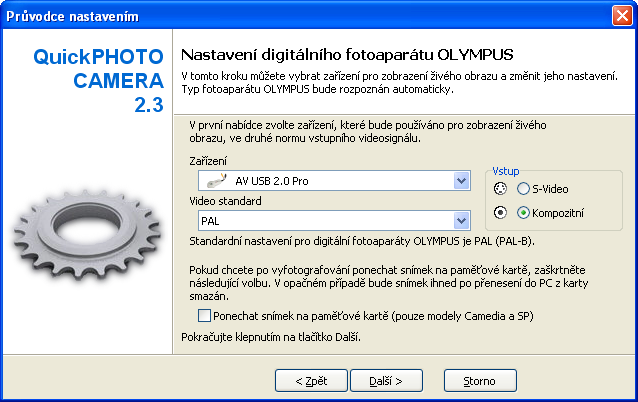Close the Průvodce nastavením window
The height and width of the screenshot is (402, 638).
(x=622, y=16)
